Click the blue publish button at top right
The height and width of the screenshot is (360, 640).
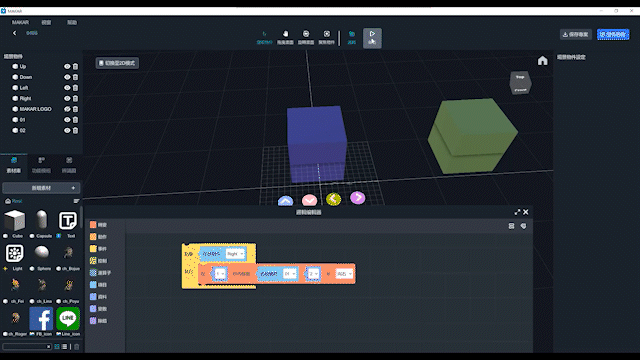613,35
